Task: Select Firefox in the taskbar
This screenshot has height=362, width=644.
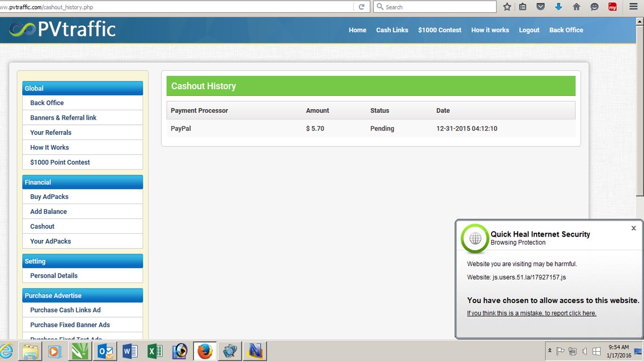Action: coord(205,351)
